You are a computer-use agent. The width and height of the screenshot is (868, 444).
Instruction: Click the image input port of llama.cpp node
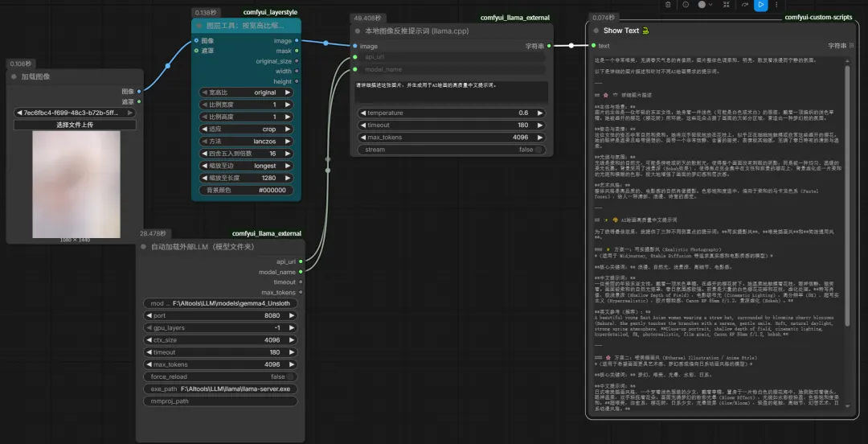pyautogui.click(x=355, y=46)
